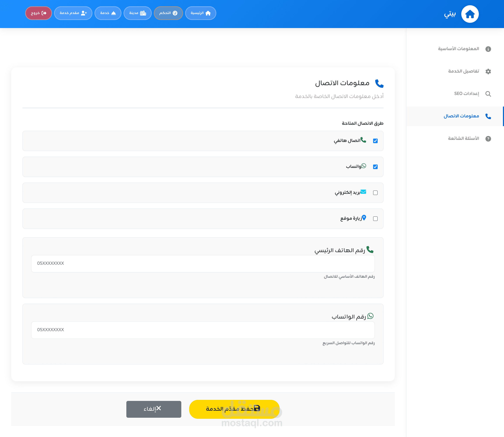Open the خدمة nav item
This screenshot has height=437, width=504.
[x=108, y=13]
